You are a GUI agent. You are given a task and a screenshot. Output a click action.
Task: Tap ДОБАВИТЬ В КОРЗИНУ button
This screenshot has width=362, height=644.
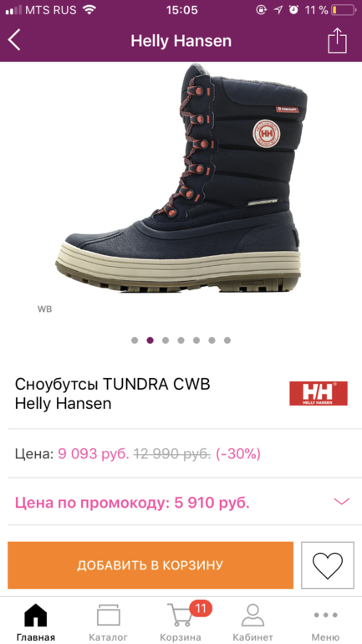[x=150, y=565]
